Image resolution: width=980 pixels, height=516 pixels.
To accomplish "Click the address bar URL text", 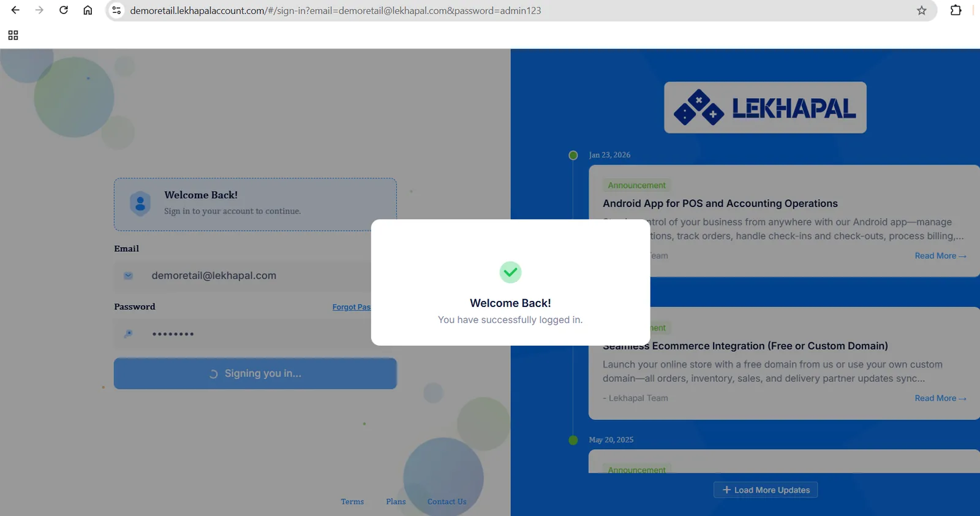I will (335, 10).
